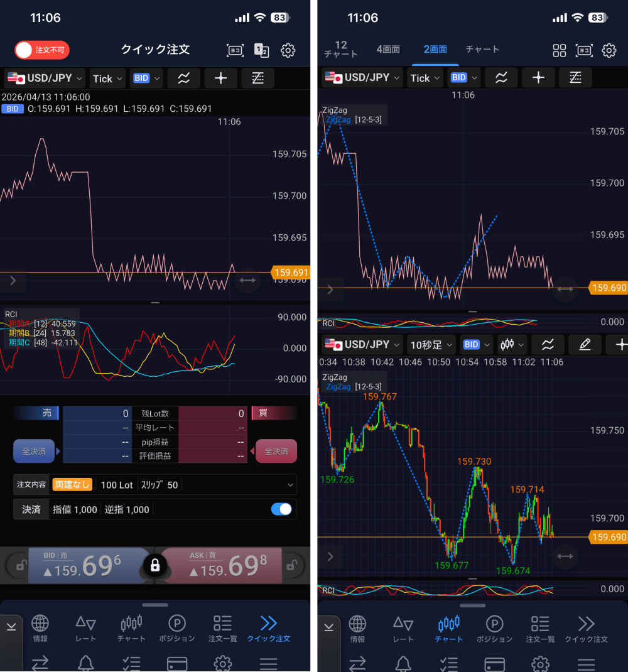The image size is (628, 672).
Task: Expand the 注文内容 order details chevron
Action: [290, 485]
